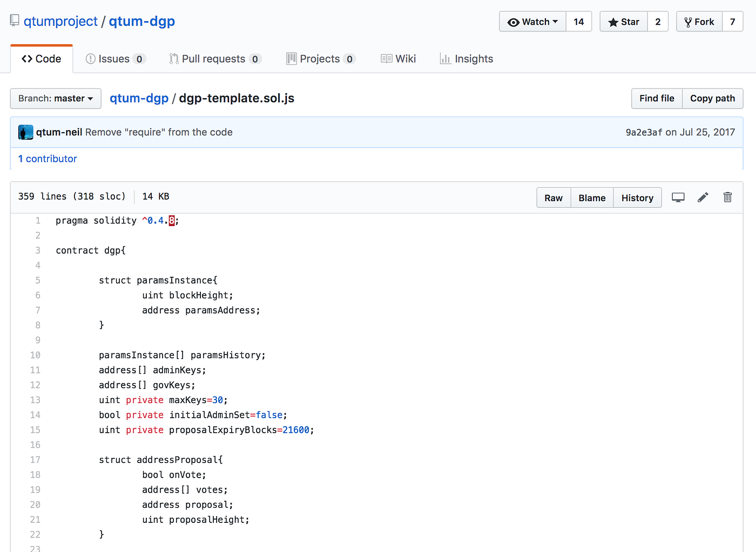Screen dimensions: 756x552
Task: Open the desktop display icon
Action: coord(678,197)
